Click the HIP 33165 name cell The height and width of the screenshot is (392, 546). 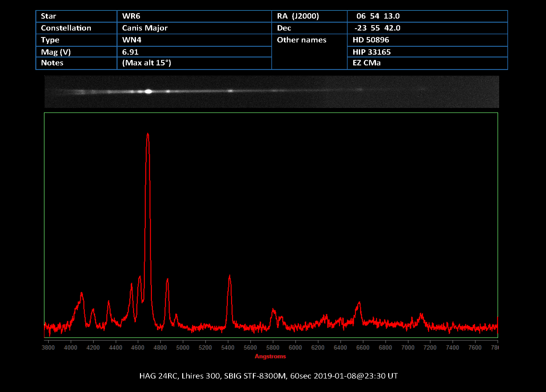point(371,52)
